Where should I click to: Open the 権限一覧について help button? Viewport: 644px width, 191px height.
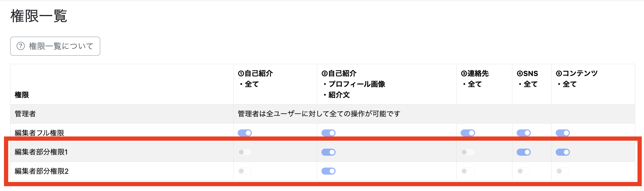pos(55,46)
